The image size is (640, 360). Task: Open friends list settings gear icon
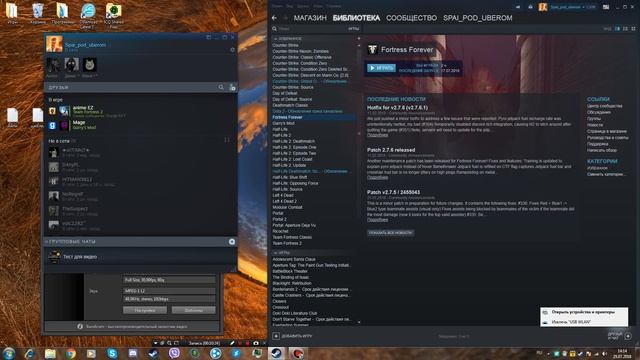(x=233, y=50)
